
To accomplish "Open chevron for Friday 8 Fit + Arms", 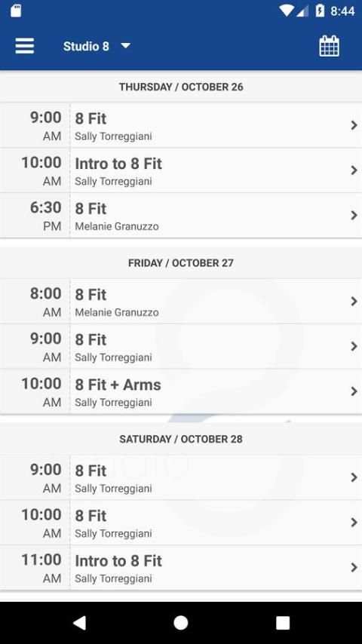I will (354, 391).
